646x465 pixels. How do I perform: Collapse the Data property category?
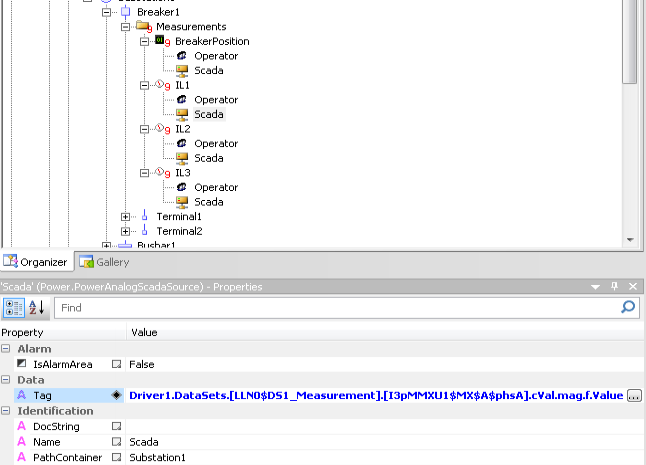click(5, 380)
